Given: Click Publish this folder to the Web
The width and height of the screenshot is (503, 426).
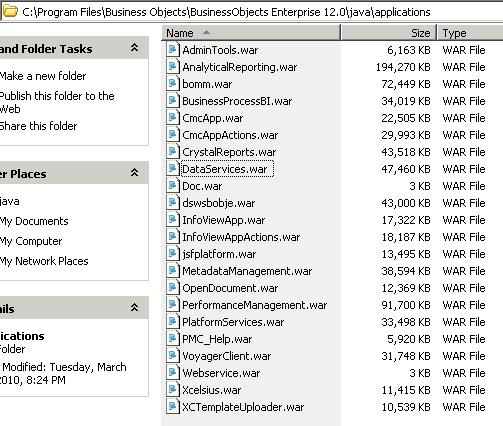Looking at the screenshot, I should click(57, 102).
